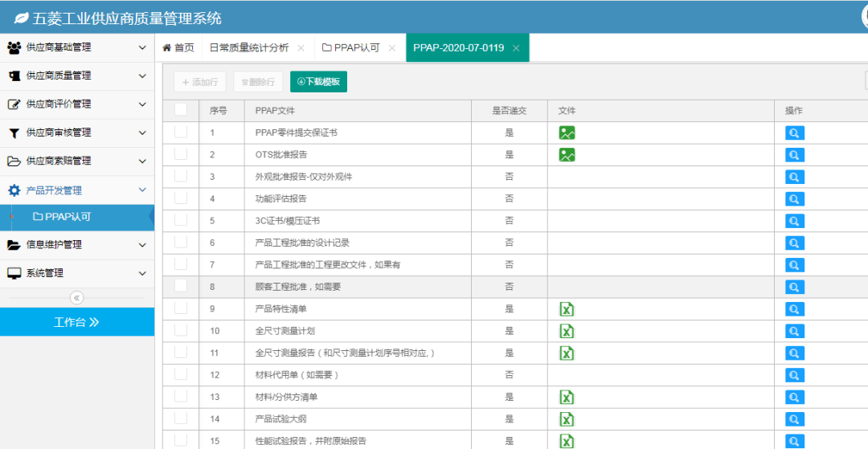This screenshot has width=868, height=449.
Task: Open the Excel file for 产品特性清单
Action: (567, 309)
